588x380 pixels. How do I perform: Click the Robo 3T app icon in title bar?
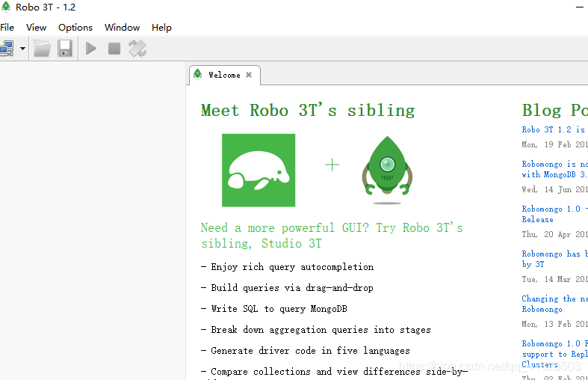[6, 7]
